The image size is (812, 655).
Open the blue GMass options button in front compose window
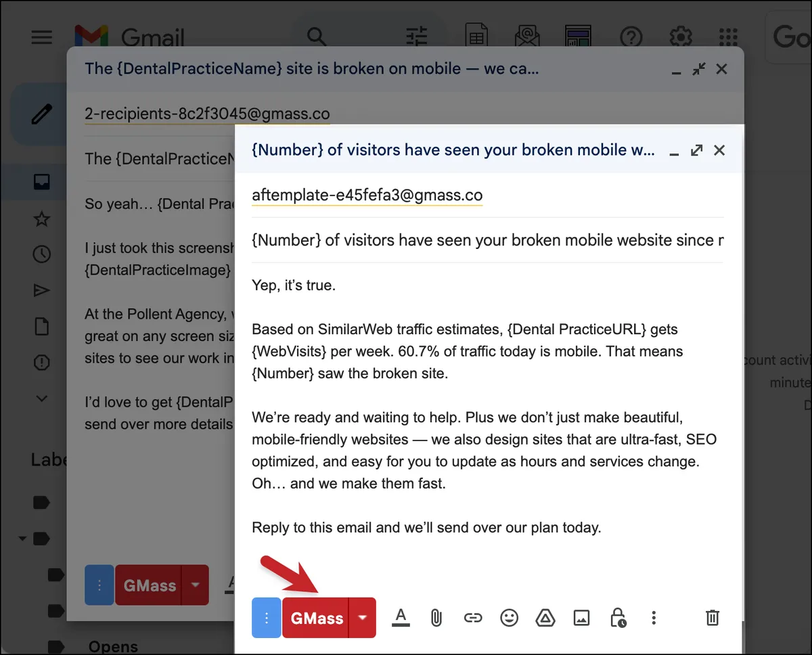267,618
